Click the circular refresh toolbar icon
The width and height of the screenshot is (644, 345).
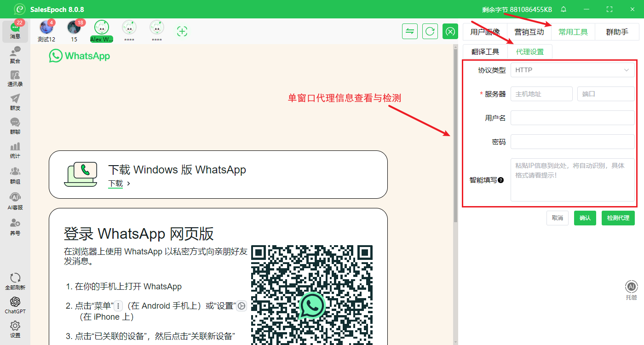[x=430, y=31]
